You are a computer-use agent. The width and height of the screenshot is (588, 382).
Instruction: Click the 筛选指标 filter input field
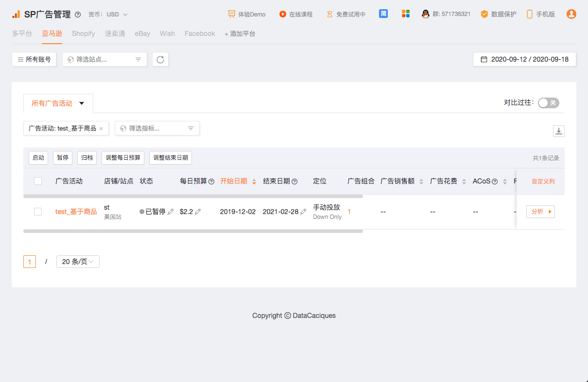pos(157,128)
